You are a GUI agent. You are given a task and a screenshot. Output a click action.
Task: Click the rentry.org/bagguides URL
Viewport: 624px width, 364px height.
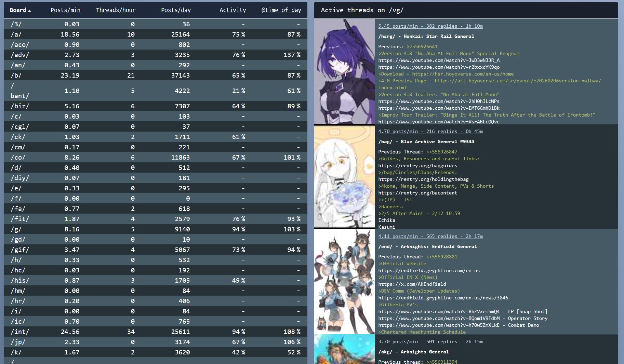pos(417,165)
